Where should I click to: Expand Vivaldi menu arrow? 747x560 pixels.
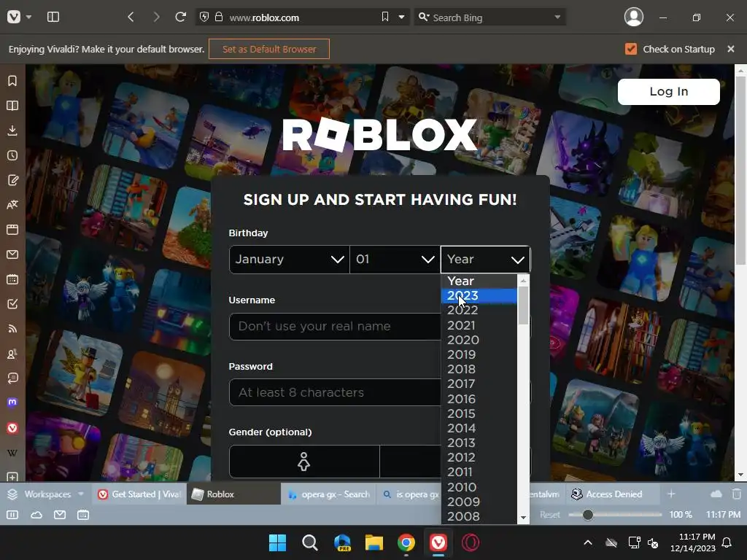28,17
